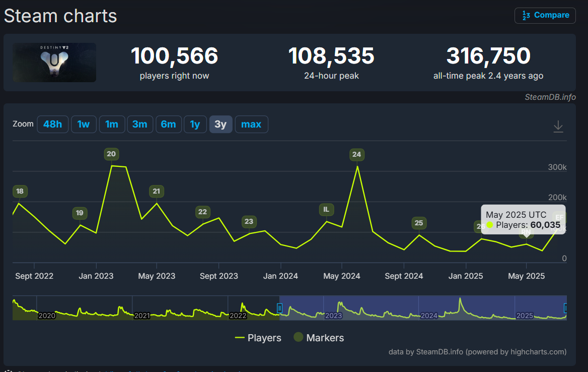Screen dimensions: 588x372
Task: Set zoom range to 6m
Action: click(168, 124)
